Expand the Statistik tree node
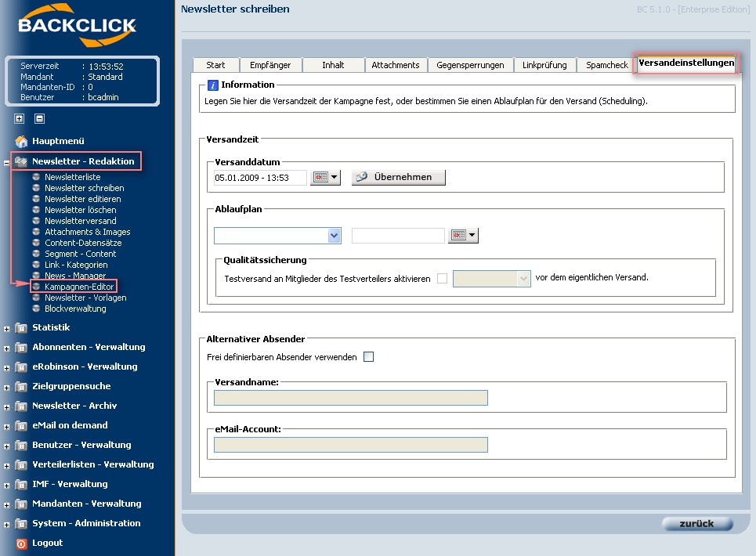756x556 pixels. pos(7,330)
